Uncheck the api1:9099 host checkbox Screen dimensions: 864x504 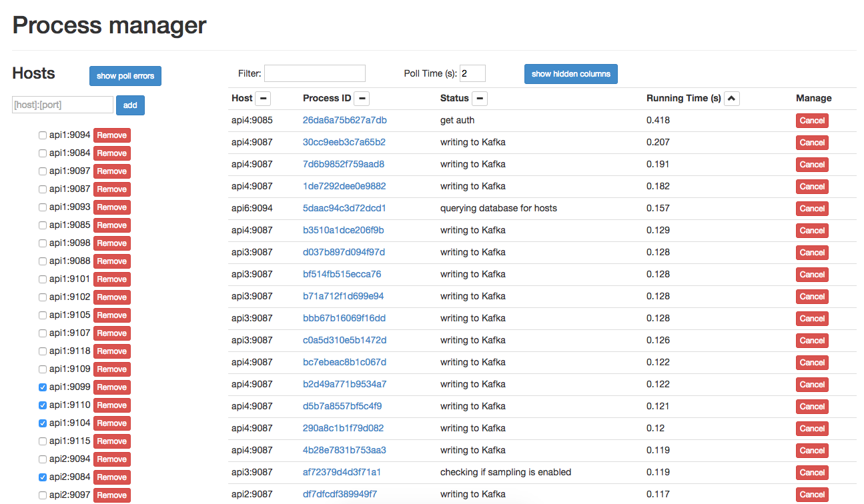(43, 387)
